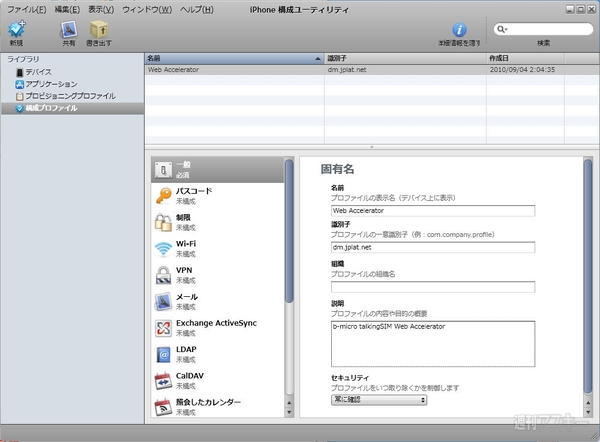Click the detail pane scroll-up arrow
Image resolution: width=600 pixels, height=442 pixels.
click(588, 403)
